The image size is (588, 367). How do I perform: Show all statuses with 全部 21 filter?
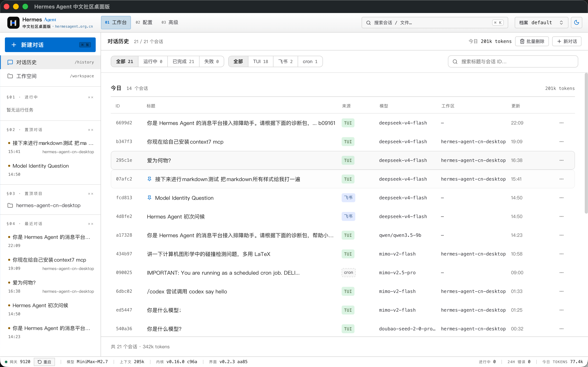(x=125, y=62)
